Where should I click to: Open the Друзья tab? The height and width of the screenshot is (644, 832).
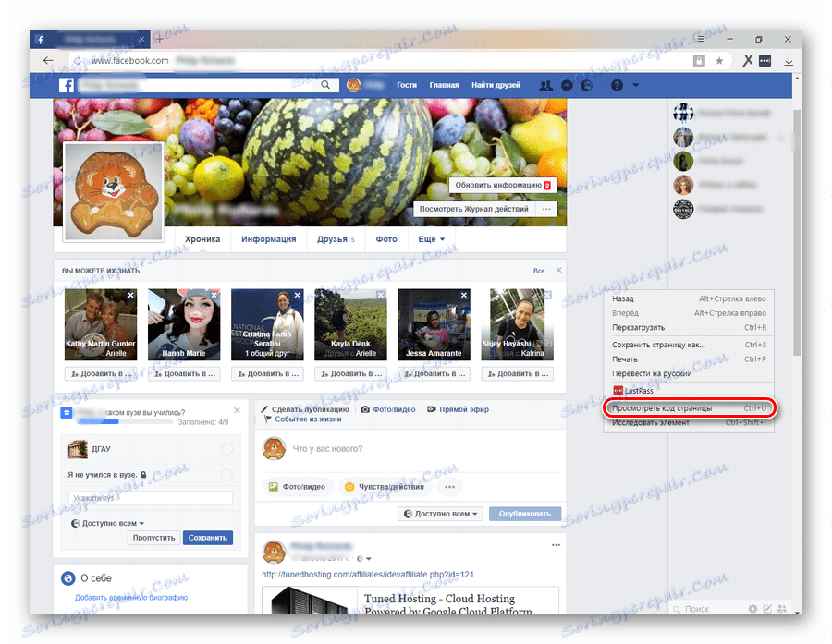(x=336, y=239)
